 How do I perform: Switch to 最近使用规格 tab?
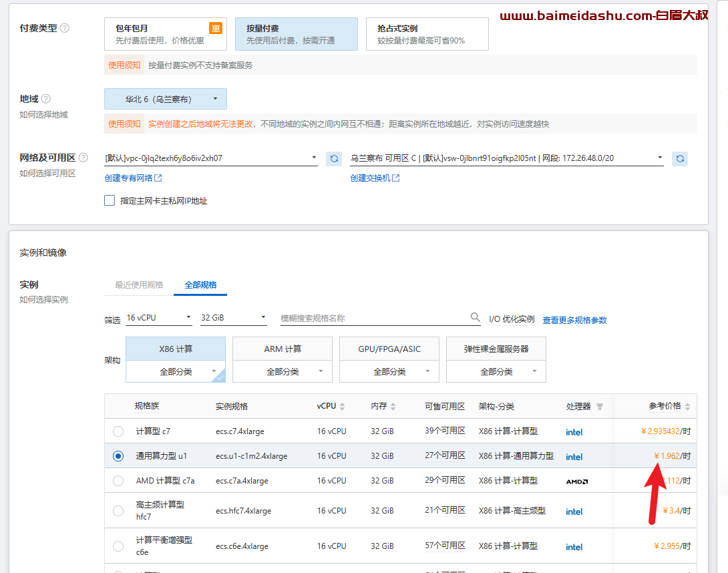pyautogui.click(x=139, y=285)
